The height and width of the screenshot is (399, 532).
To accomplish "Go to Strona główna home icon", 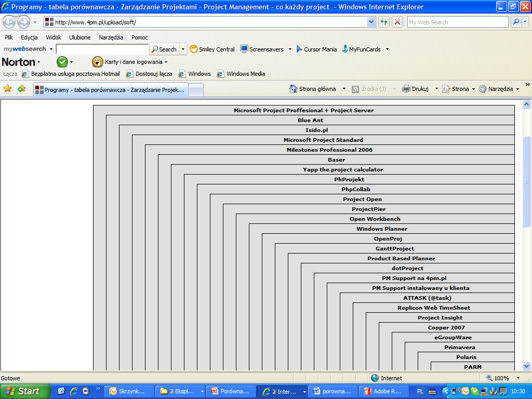I will tap(293, 89).
